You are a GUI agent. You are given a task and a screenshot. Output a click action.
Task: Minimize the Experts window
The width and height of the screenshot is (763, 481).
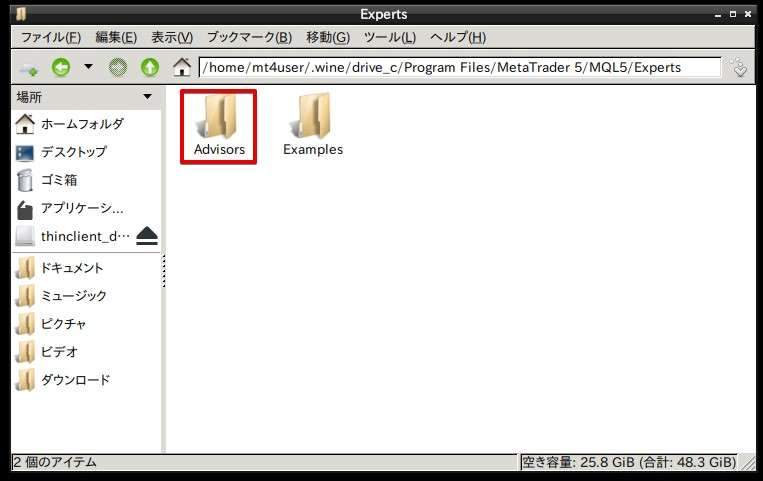[x=718, y=15]
